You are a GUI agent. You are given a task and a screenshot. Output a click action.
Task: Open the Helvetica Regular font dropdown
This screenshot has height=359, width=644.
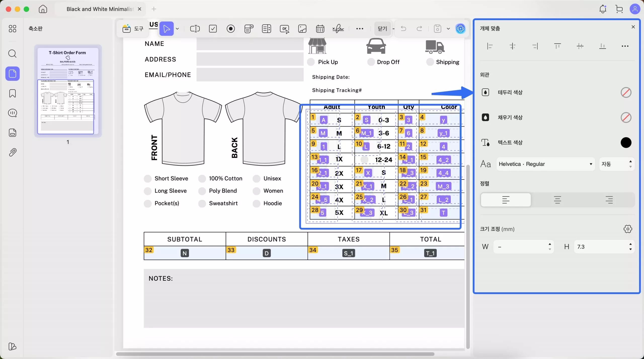[x=545, y=164]
